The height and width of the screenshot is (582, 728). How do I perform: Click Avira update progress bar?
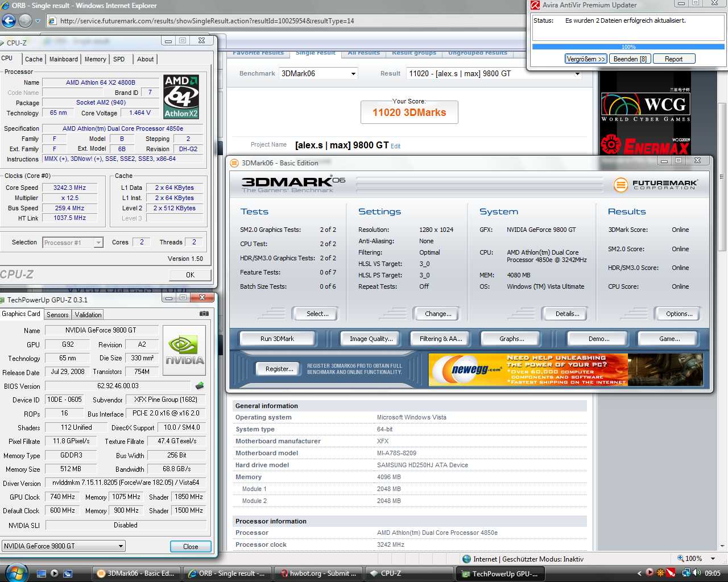click(x=628, y=47)
